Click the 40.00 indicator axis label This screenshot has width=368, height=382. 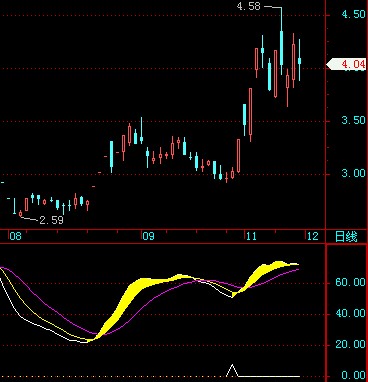click(350, 313)
